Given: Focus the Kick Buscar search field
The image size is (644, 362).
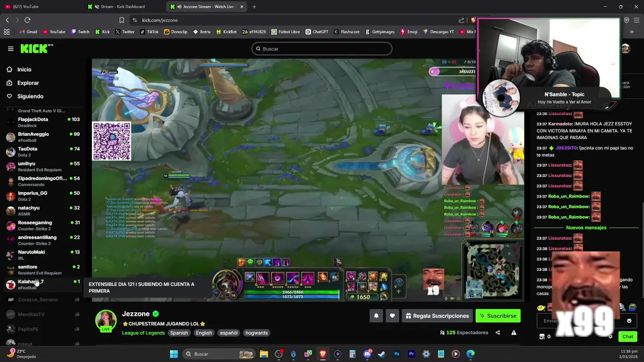Looking at the screenshot, I should pyautogui.click(x=321, y=49).
